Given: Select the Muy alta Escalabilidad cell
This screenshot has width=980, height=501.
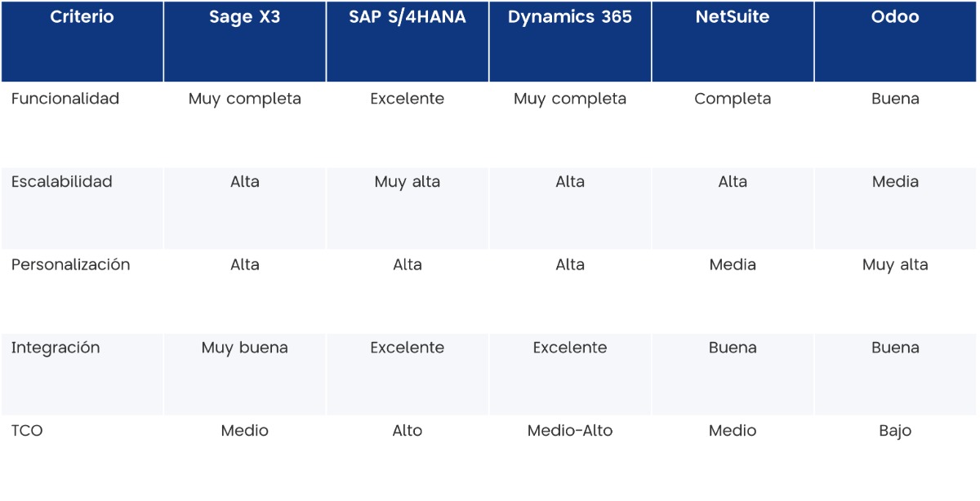Looking at the screenshot, I should click(408, 182).
